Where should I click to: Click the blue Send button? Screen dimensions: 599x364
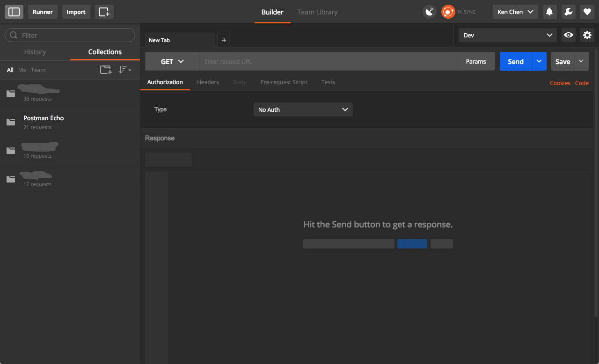point(516,61)
